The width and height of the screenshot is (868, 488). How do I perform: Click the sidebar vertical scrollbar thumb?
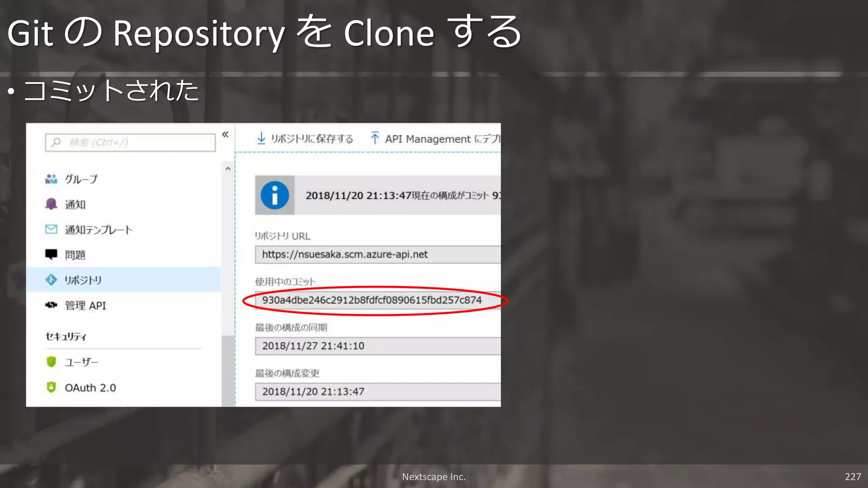click(x=228, y=371)
